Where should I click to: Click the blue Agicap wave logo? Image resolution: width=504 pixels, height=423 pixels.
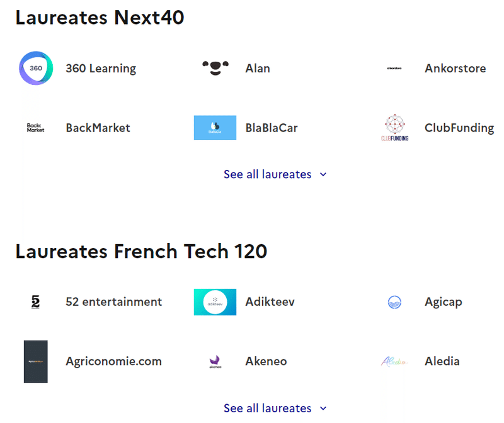(x=394, y=302)
